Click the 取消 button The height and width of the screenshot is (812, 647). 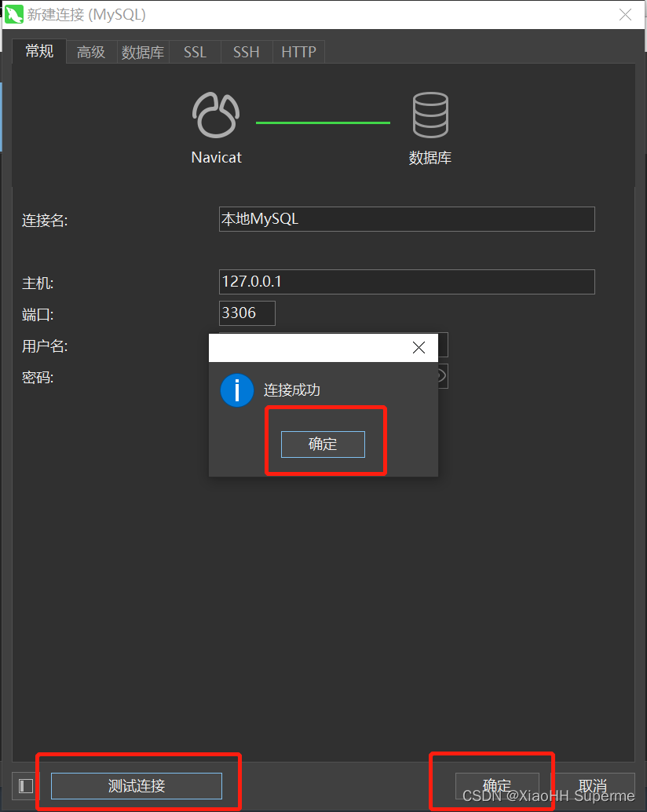click(x=593, y=786)
